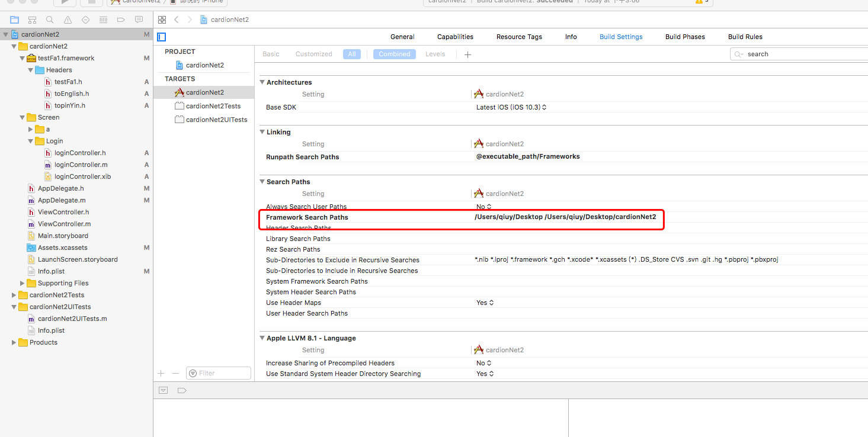This screenshot has height=437, width=868.
Task: Click the build settings search field
Action: click(x=800, y=54)
